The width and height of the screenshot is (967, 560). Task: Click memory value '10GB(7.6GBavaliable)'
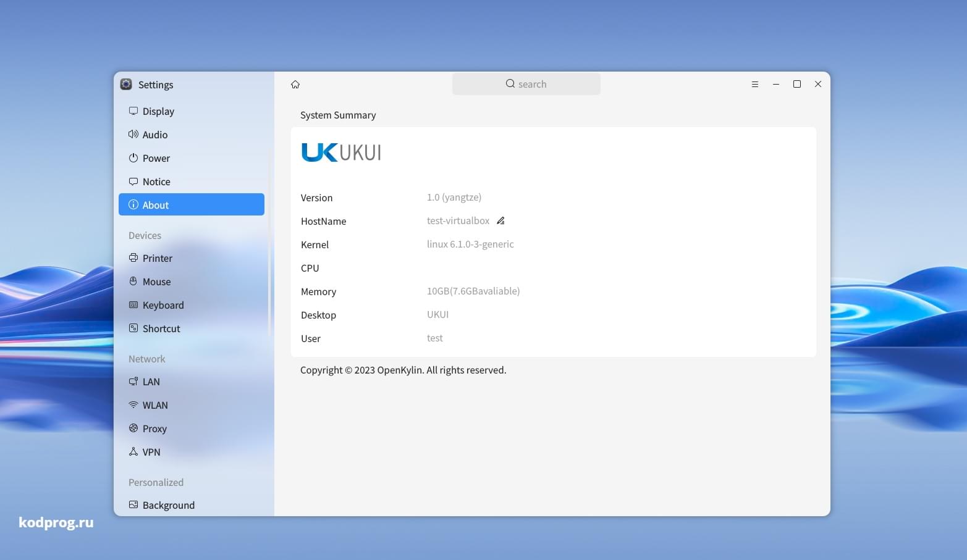tap(473, 291)
